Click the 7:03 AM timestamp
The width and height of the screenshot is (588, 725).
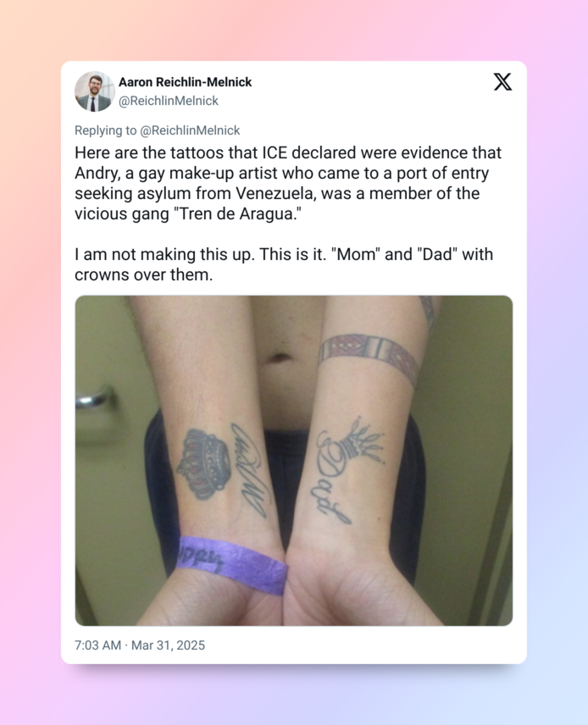coord(97,645)
